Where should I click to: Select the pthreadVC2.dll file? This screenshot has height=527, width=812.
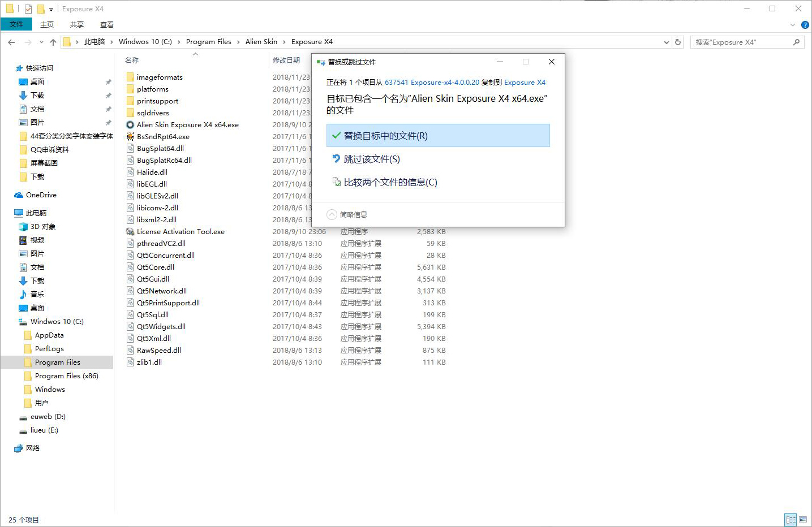pyautogui.click(x=161, y=244)
